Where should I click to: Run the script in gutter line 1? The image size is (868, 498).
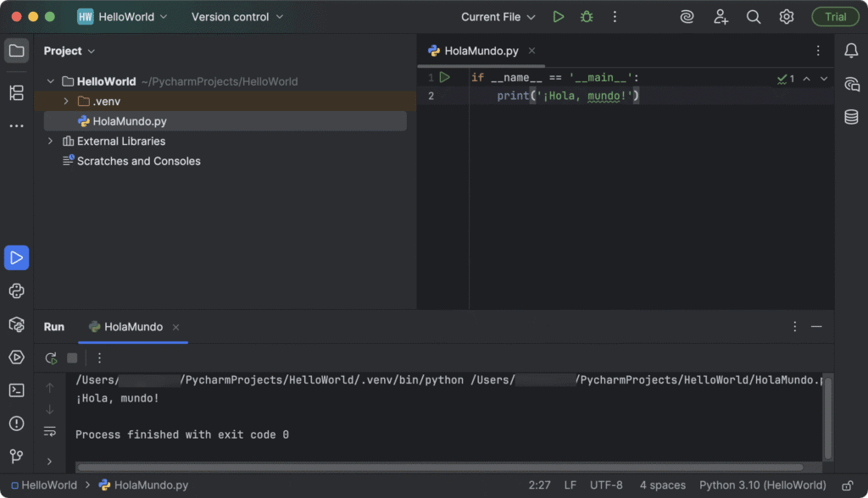(445, 76)
